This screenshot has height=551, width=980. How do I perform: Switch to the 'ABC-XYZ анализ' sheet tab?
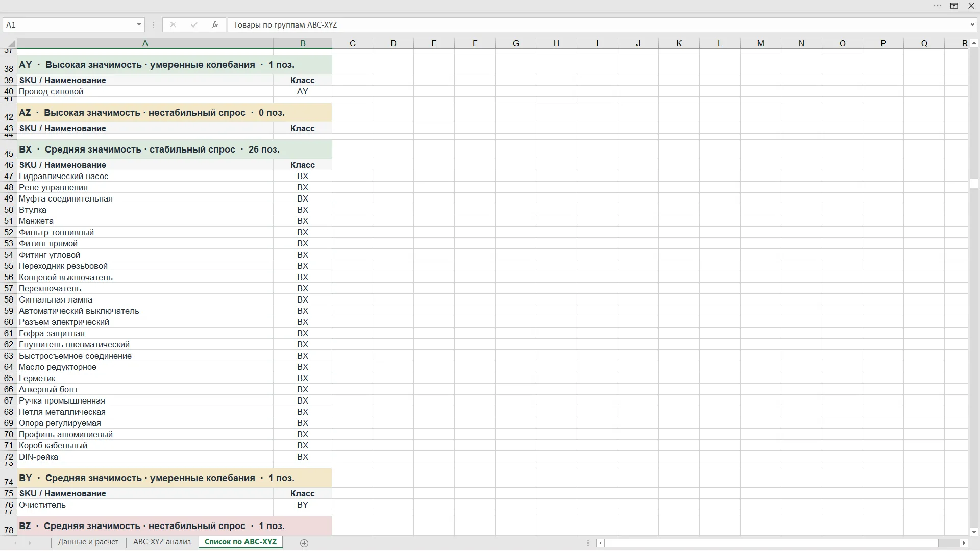click(x=162, y=542)
